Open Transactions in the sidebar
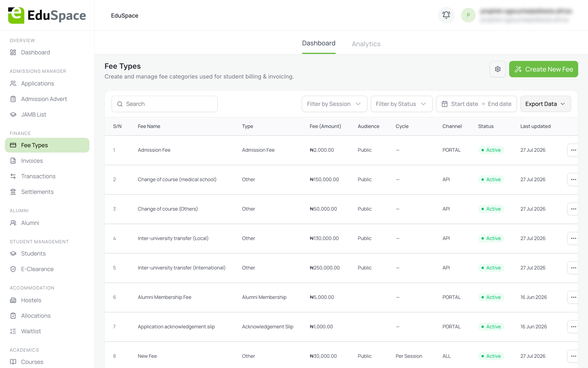 (47, 176)
